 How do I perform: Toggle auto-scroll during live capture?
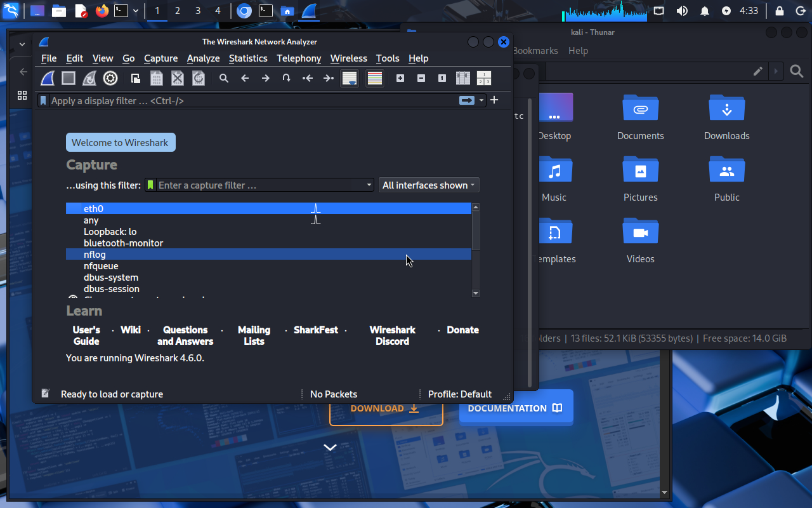click(350, 78)
